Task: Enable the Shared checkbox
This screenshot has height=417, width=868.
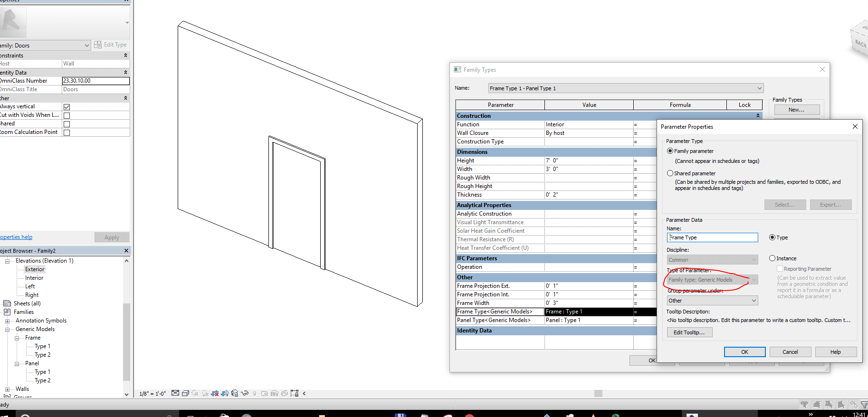Action: click(x=67, y=124)
